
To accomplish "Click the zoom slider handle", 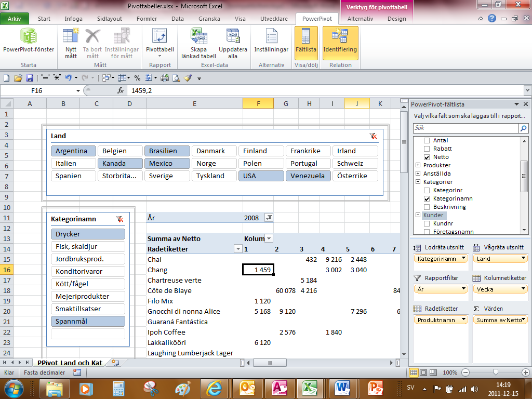I will pos(496,373).
